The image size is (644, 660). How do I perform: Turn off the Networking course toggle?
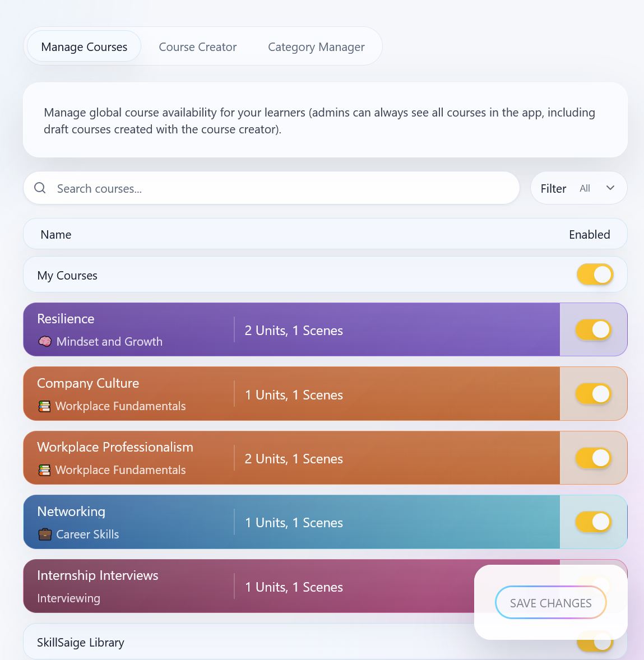tap(594, 522)
